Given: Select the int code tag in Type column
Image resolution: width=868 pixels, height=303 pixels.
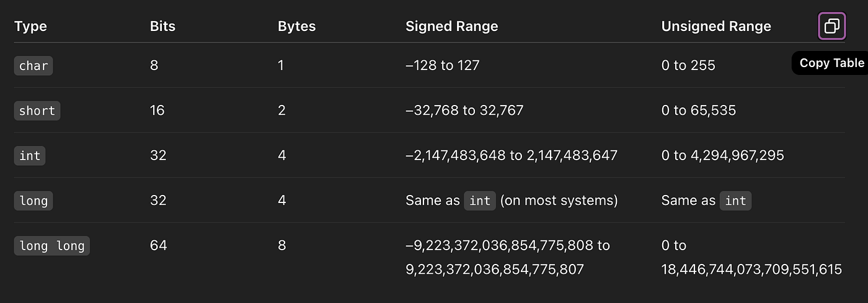Looking at the screenshot, I should pyautogui.click(x=30, y=155).
